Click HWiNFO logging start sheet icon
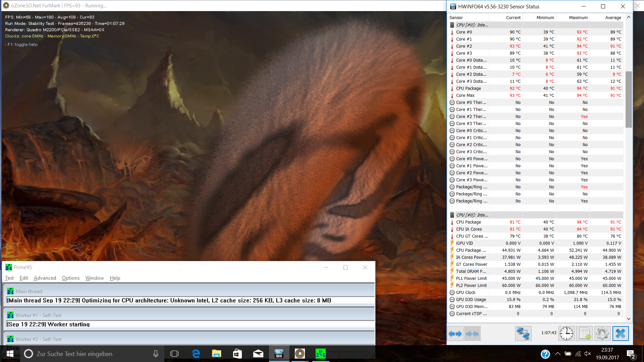 [584, 334]
